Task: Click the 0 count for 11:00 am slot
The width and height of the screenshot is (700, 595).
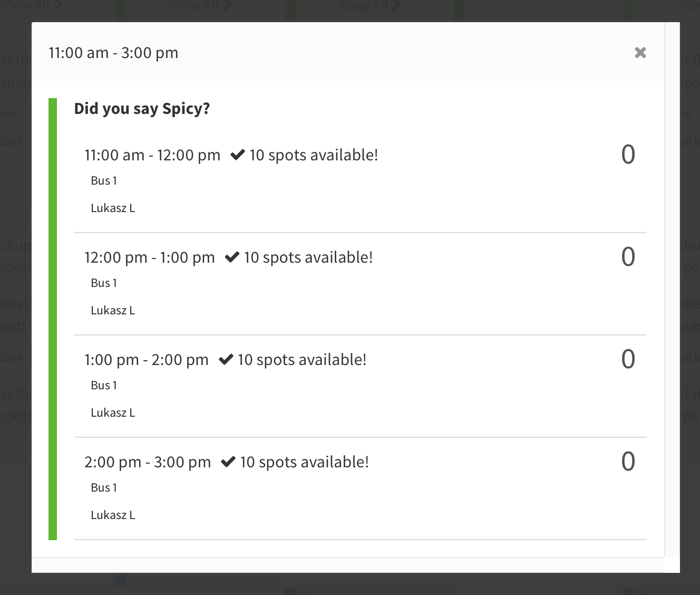Action: click(x=628, y=155)
